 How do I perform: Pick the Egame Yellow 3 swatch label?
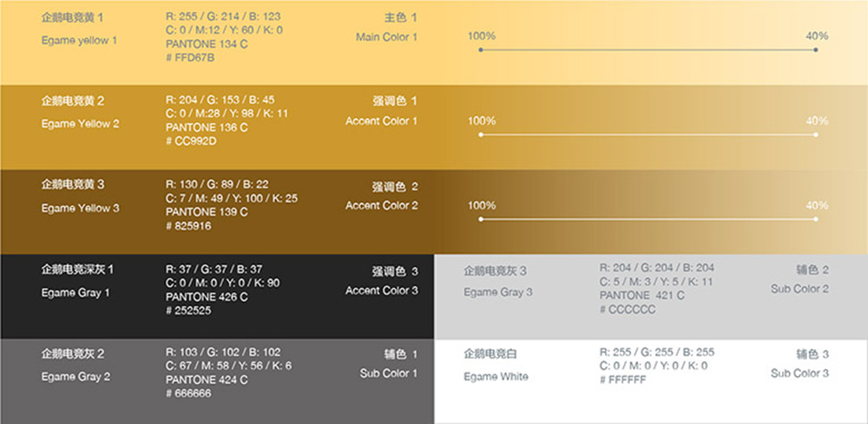click(x=80, y=208)
